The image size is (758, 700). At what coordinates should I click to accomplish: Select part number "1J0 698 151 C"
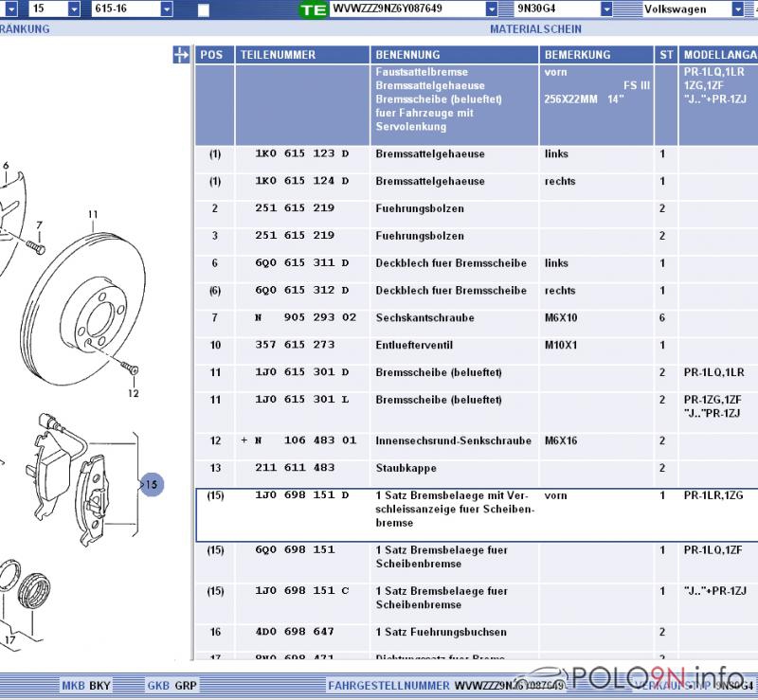302,591
